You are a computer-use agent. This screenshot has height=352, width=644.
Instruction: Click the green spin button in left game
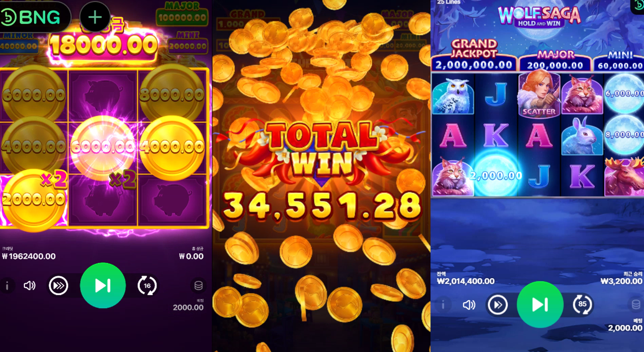(103, 285)
